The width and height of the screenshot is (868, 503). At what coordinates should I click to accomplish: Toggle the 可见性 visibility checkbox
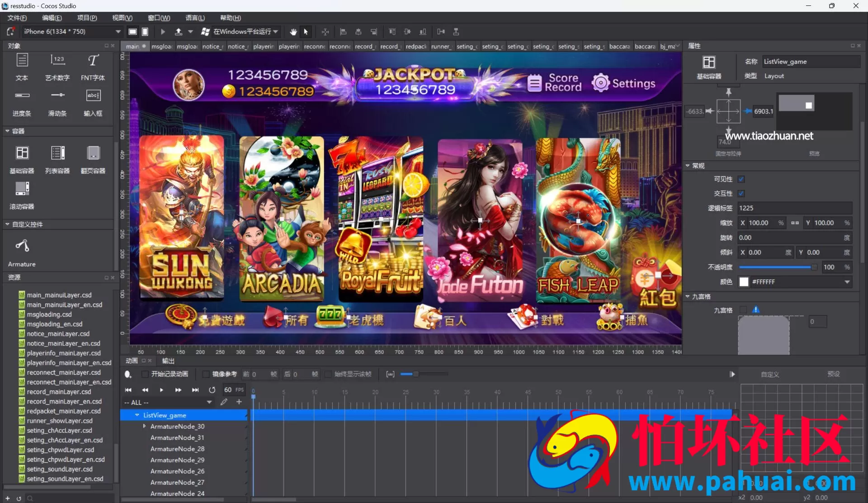(x=741, y=179)
